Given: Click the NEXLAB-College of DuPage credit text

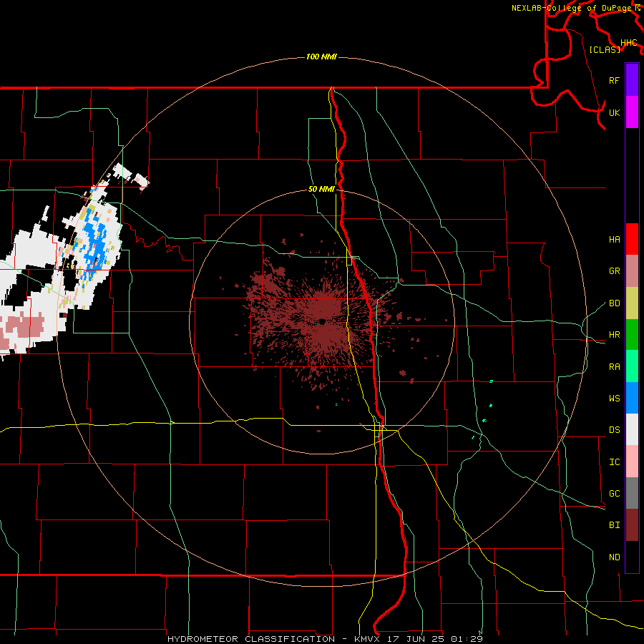Looking at the screenshot, I should point(571,8).
